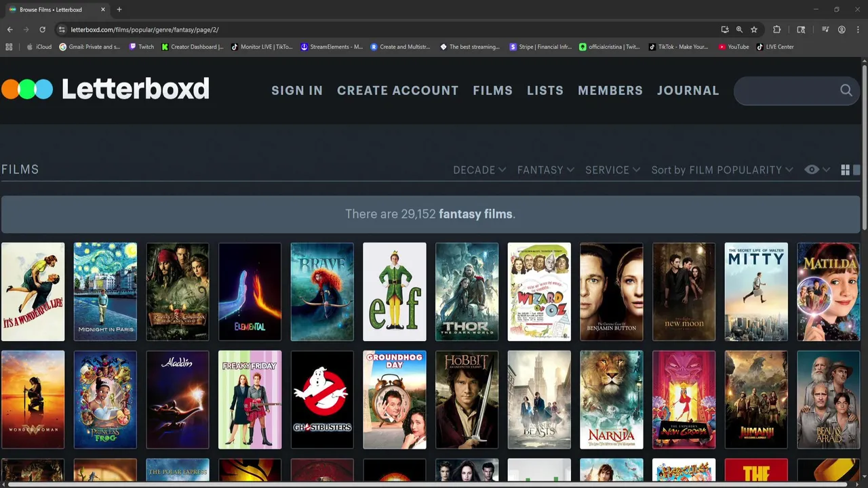Image resolution: width=868 pixels, height=488 pixels.
Task: Expand the DECADE filter dropdown
Action: (x=479, y=170)
